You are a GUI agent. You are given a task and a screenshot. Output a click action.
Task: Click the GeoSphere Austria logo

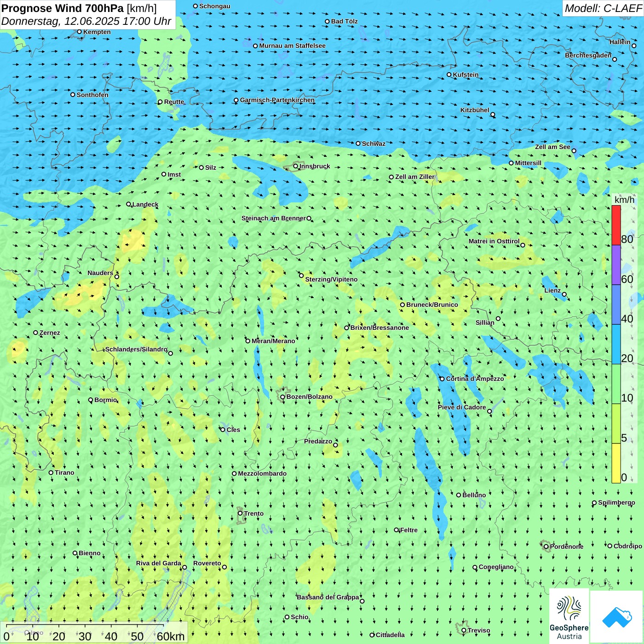569,616
